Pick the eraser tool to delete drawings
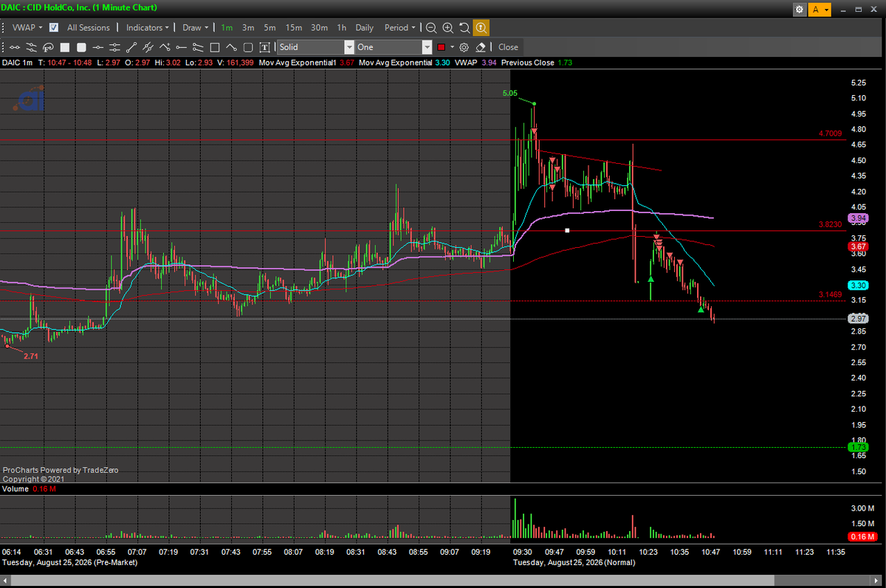886x588 pixels. coord(481,47)
